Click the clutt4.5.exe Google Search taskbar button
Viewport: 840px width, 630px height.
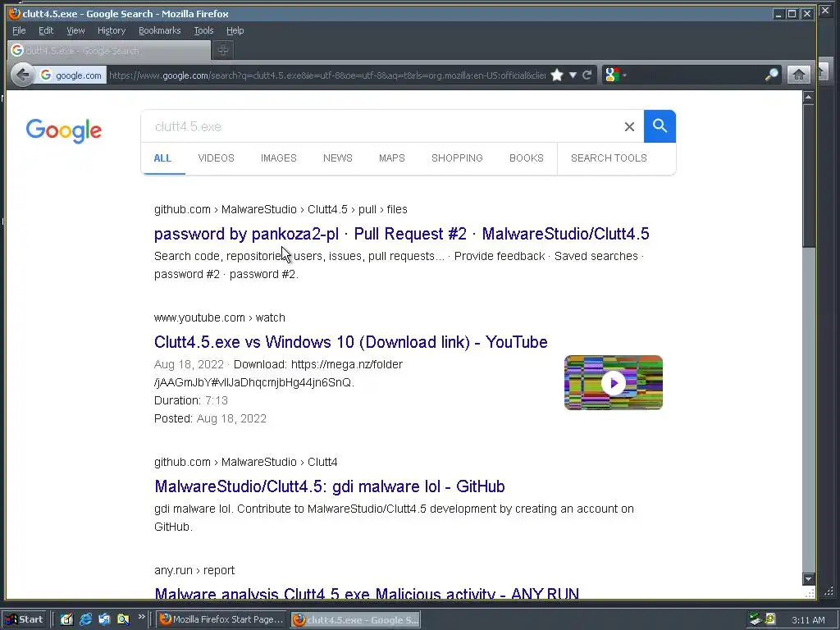coord(356,620)
